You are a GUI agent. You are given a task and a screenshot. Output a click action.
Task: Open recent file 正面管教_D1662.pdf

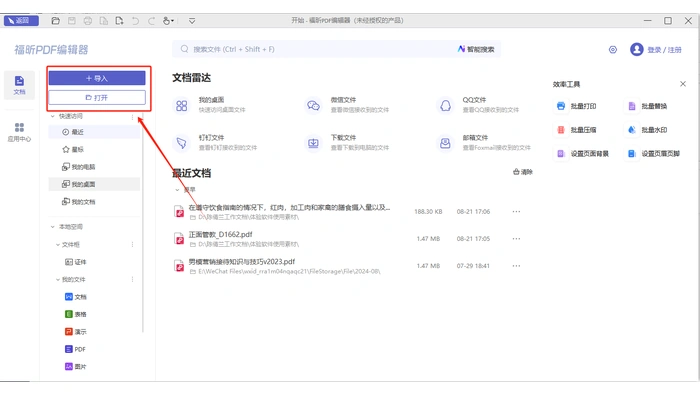pos(221,234)
